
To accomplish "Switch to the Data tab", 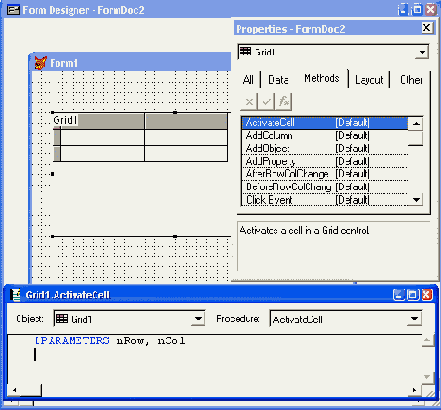I will [278, 80].
